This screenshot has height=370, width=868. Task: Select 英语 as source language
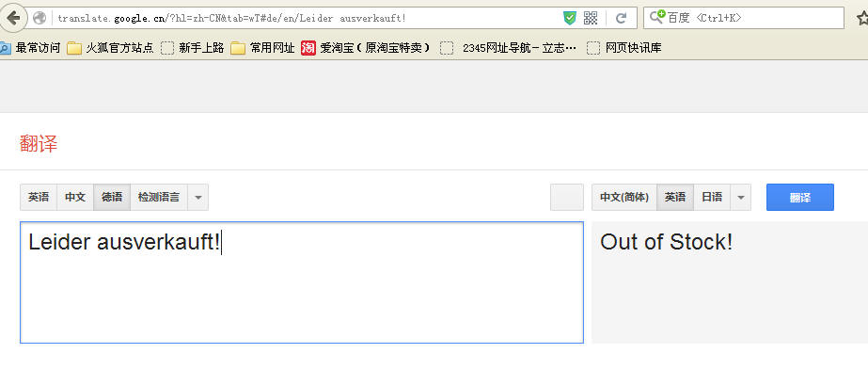pyautogui.click(x=39, y=197)
